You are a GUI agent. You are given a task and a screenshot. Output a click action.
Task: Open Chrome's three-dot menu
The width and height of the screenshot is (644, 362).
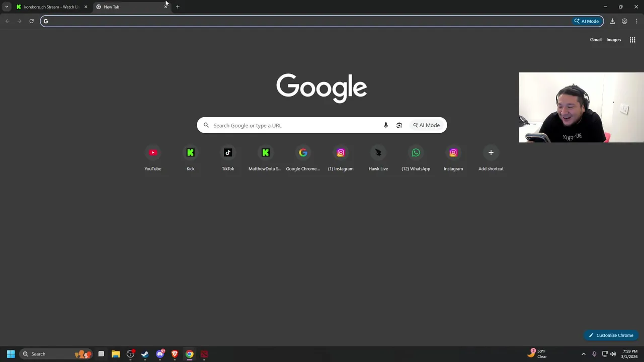pyautogui.click(x=636, y=21)
